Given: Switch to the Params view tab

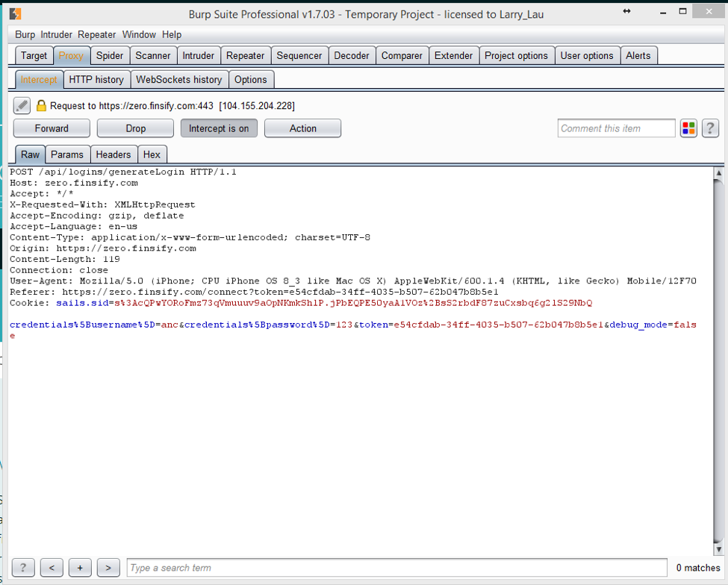Looking at the screenshot, I should [x=67, y=154].
